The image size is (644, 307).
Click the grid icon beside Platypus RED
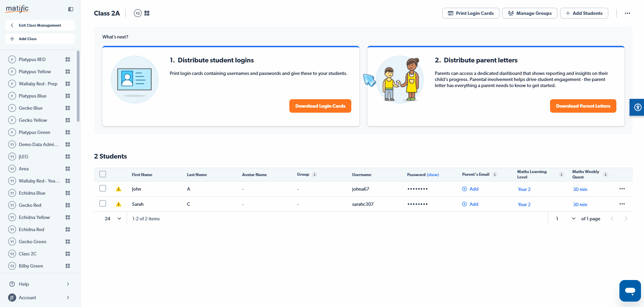point(68,59)
